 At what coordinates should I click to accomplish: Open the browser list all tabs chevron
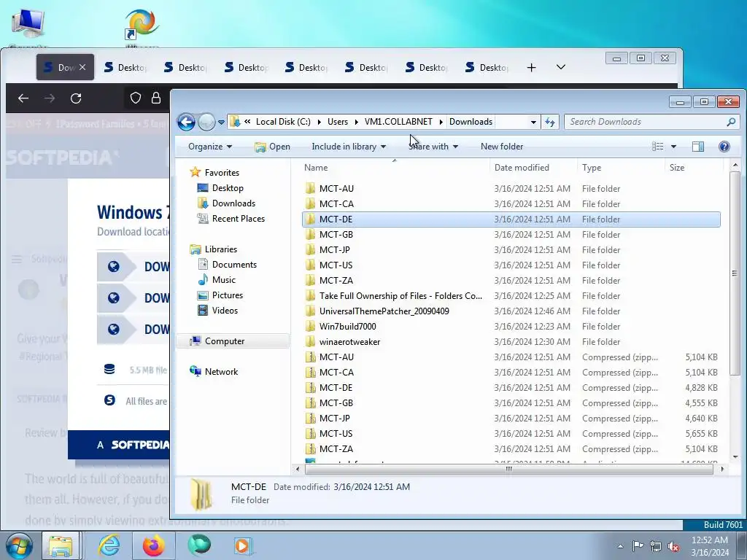coord(561,67)
